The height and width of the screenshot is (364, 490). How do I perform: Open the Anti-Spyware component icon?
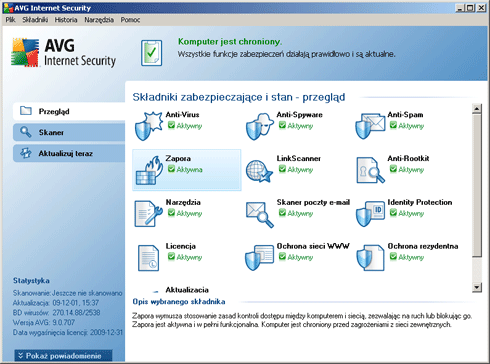click(x=259, y=126)
